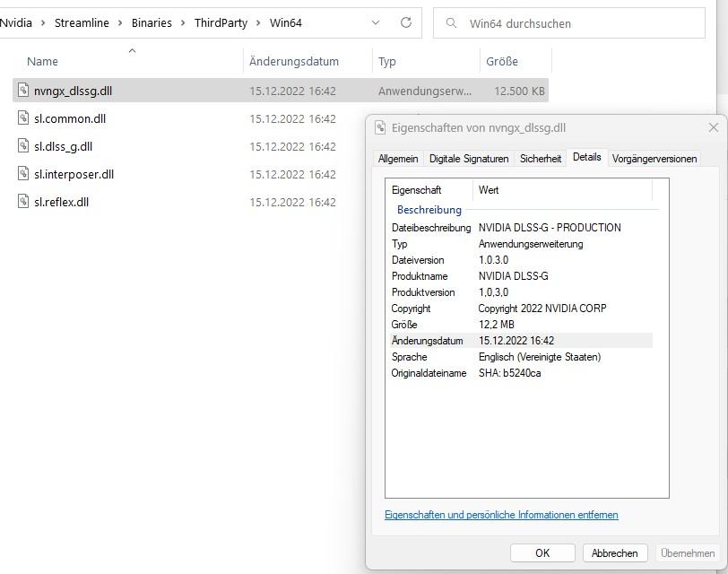Click the Dateibeschreibung property row label
728x574 pixels.
[x=431, y=228]
